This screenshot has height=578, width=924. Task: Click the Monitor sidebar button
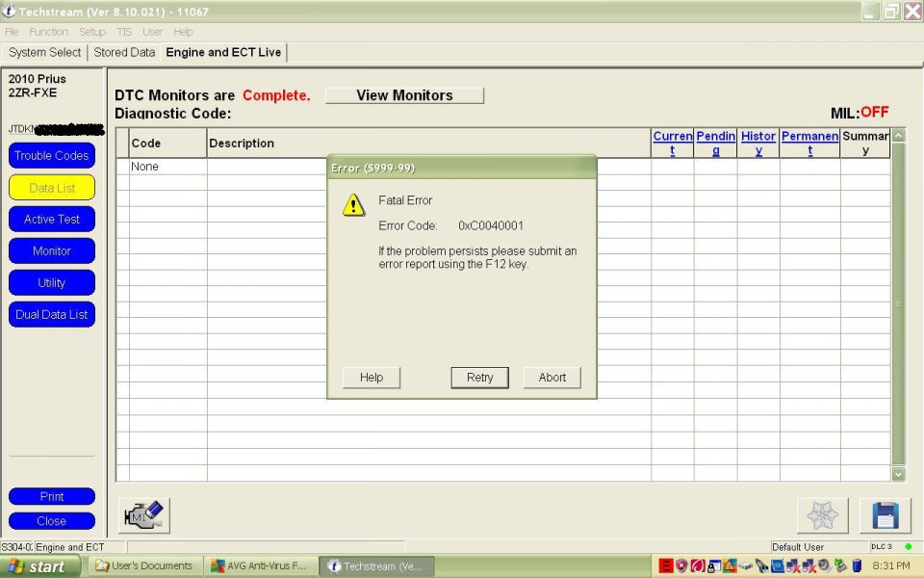point(52,251)
